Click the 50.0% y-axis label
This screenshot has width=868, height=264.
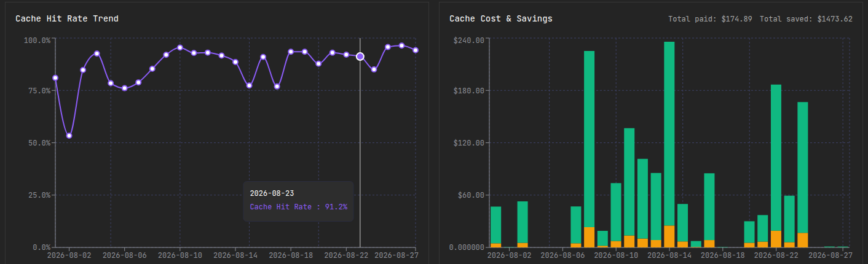point(39,143)
